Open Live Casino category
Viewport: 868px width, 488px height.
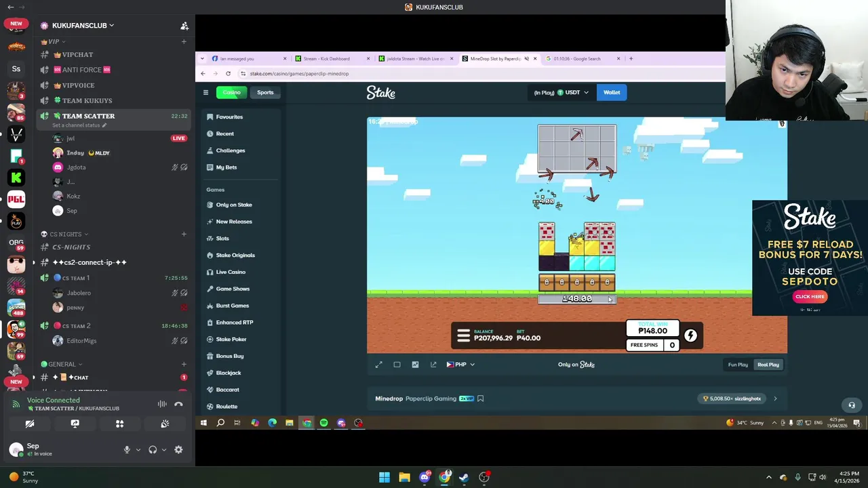(x=241, y=272)
